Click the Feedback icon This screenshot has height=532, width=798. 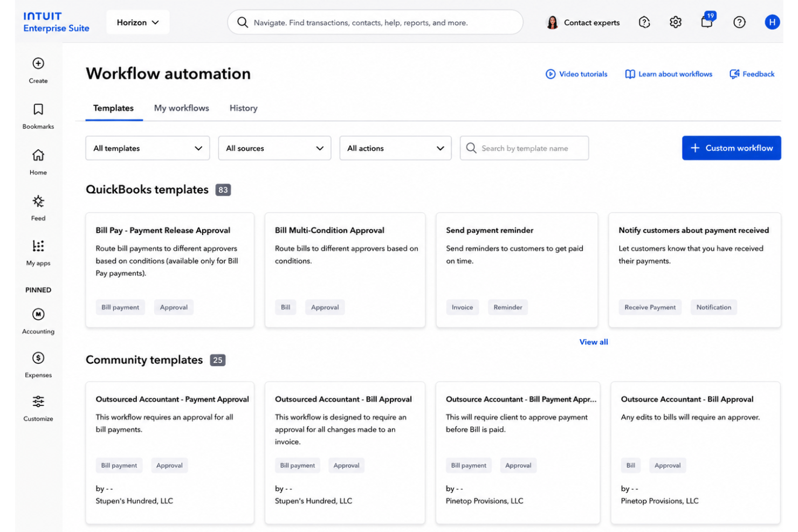[734, 74]
